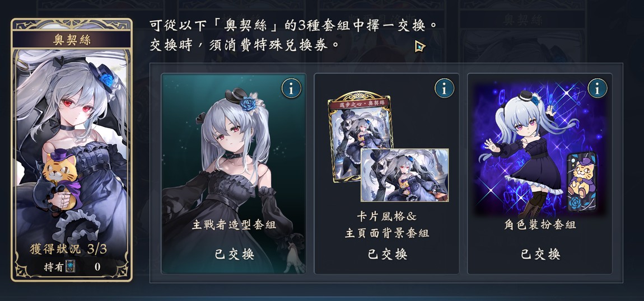Click 已交換 under leader skin set
644x301 pixels.
[234, 254]
